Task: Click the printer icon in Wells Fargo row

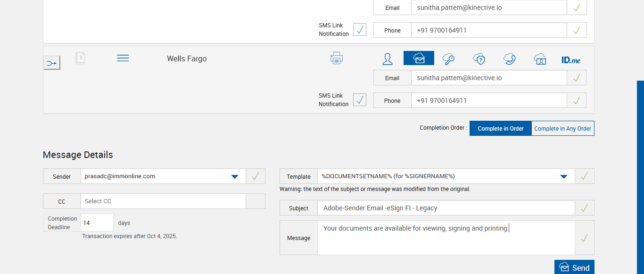Action: (x=336, y=58)
